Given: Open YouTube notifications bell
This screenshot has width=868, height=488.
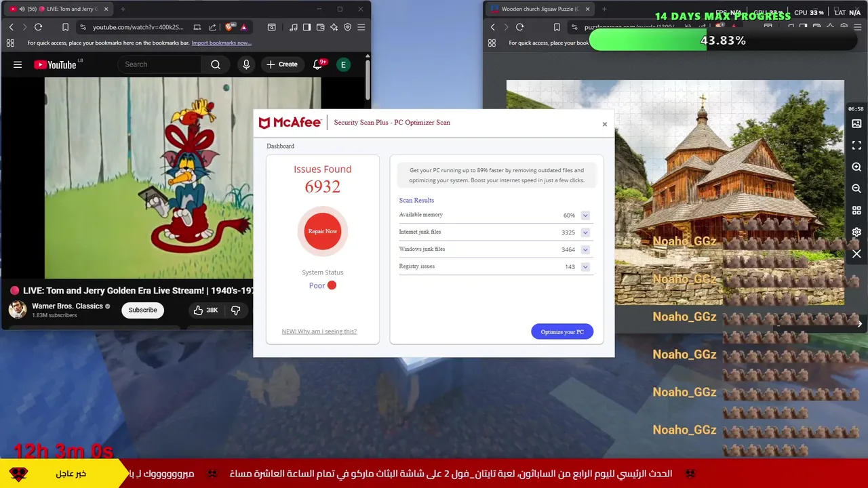Looking at the screenshot, I should [317, 64].
